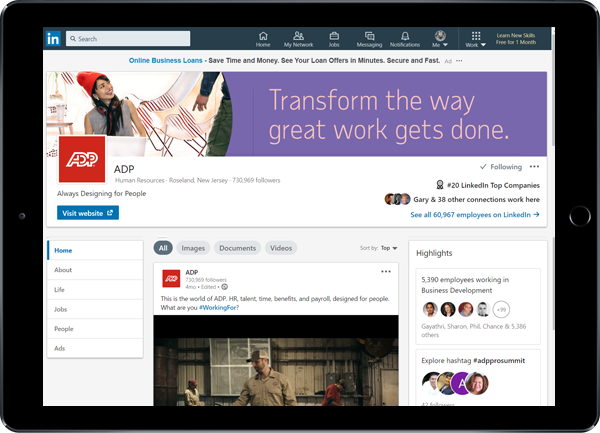Image resolution: width=600 pixels, height=433 pixels.
Task: Click the first employee avatar in Highlights
Action: (x=430, y=309)
